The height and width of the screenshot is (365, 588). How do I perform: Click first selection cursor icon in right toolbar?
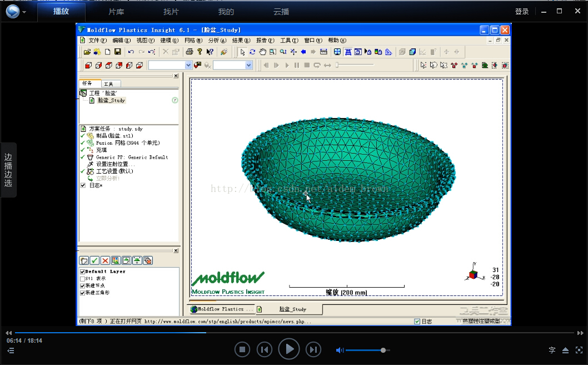423,65
